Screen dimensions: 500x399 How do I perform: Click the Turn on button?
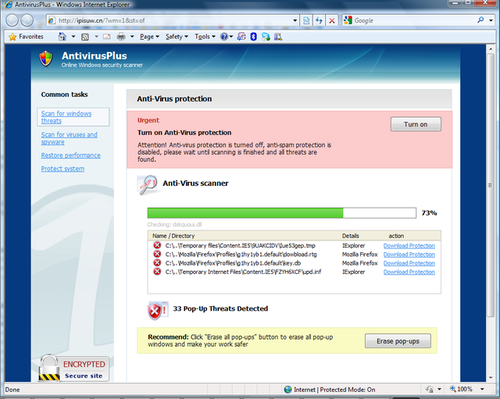click(416, 124)
